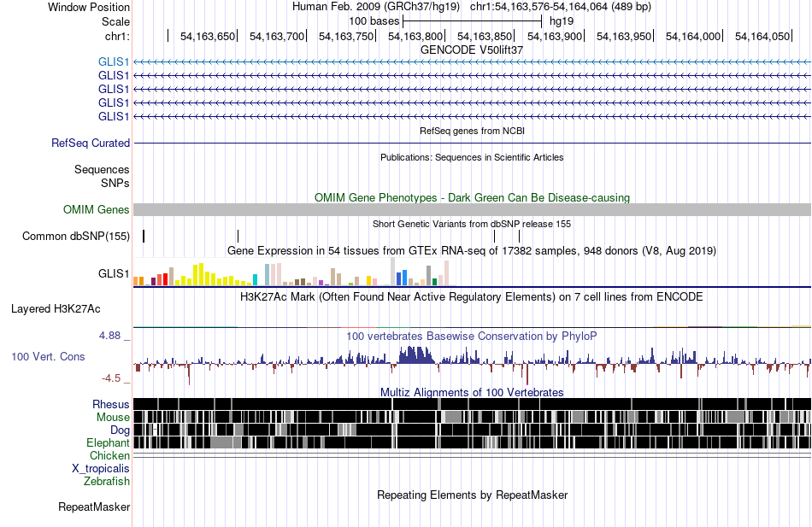
Task: Click the Elephant alignment label
Action: [x=108, y=442]
